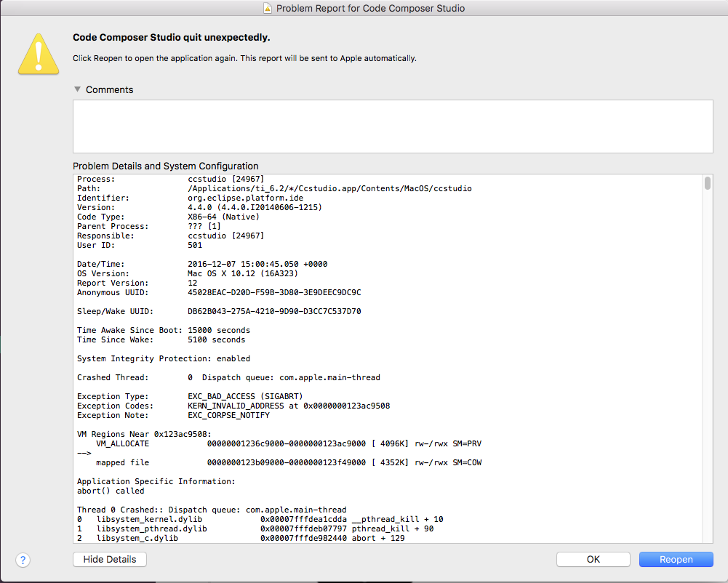Reopen Code Composer Studio with the Reopen button
Viewport: 728px width, 583px height.
(676, 559)
